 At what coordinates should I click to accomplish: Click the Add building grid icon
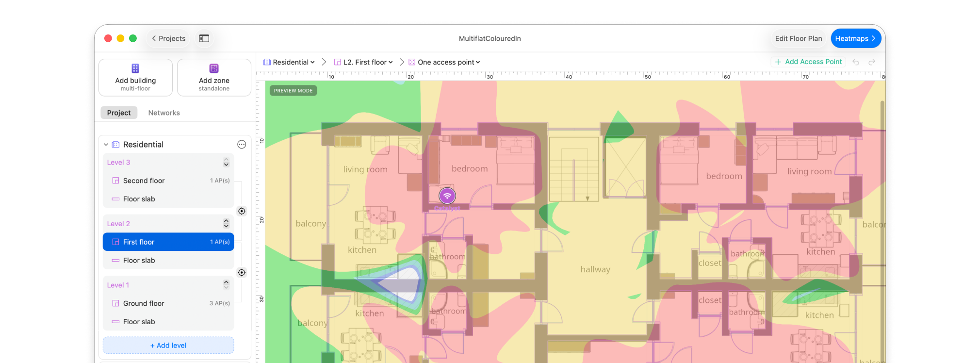[x=135, y=68]
